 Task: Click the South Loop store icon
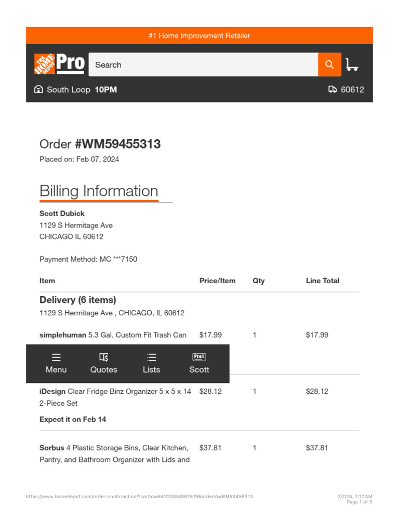(x=38, y=89)
